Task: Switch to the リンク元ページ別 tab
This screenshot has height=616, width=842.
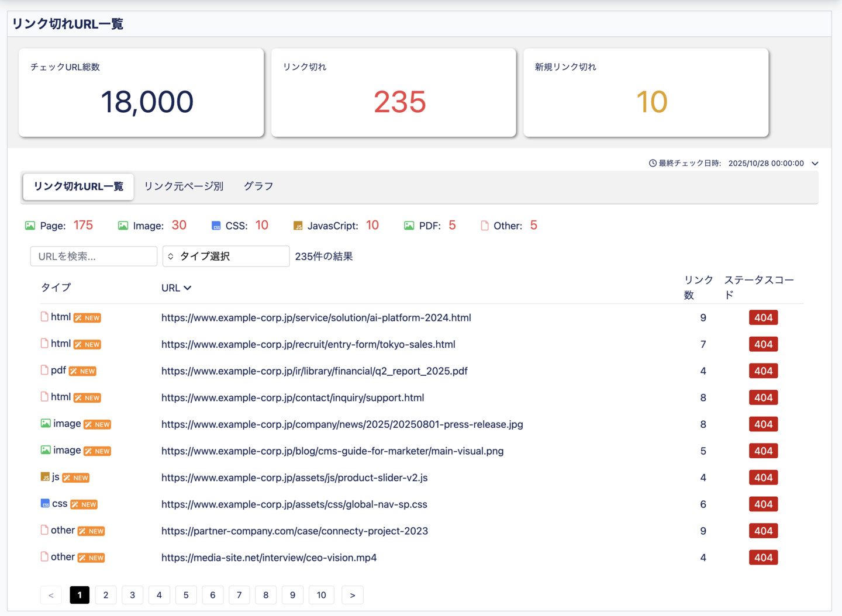Action: tap(184, 186)
